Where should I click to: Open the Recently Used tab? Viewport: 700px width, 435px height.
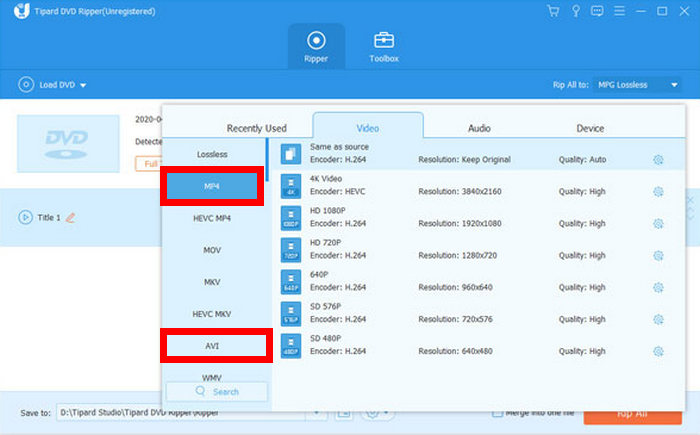click(256, 128)
